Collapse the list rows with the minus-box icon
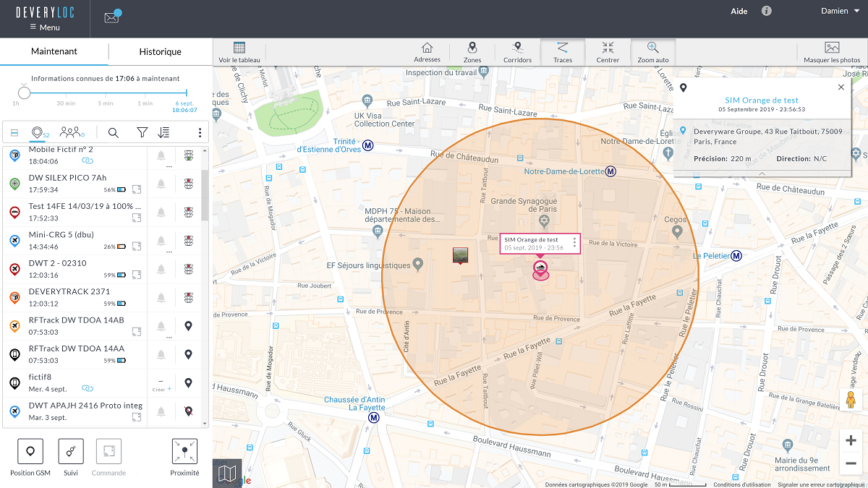 (14, 133)
